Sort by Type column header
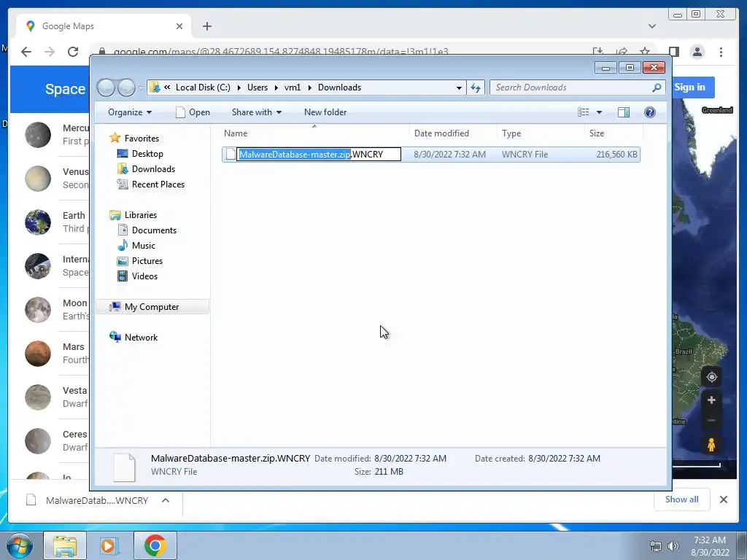This screenshot has height=560, width=747. 541,133
